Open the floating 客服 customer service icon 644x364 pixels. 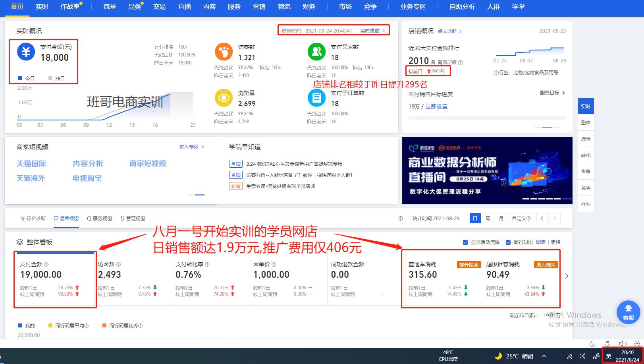tap(629, 312)
